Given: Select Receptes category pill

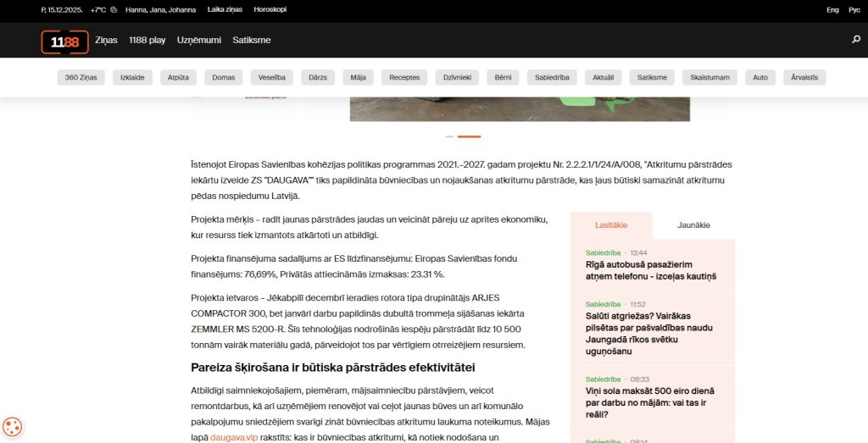Looking at the screenshot, I should pyautogui.click(x=404, y=77).
